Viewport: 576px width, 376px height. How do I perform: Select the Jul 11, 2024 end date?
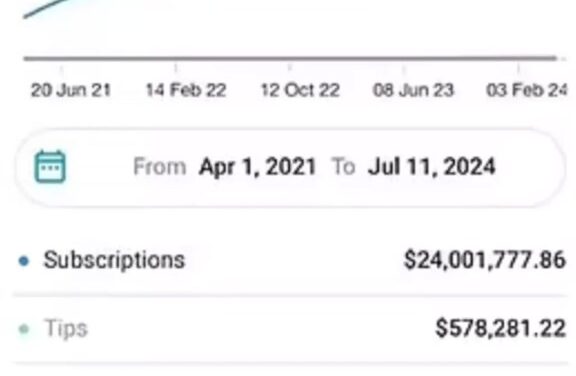click(x=432, y=167)
